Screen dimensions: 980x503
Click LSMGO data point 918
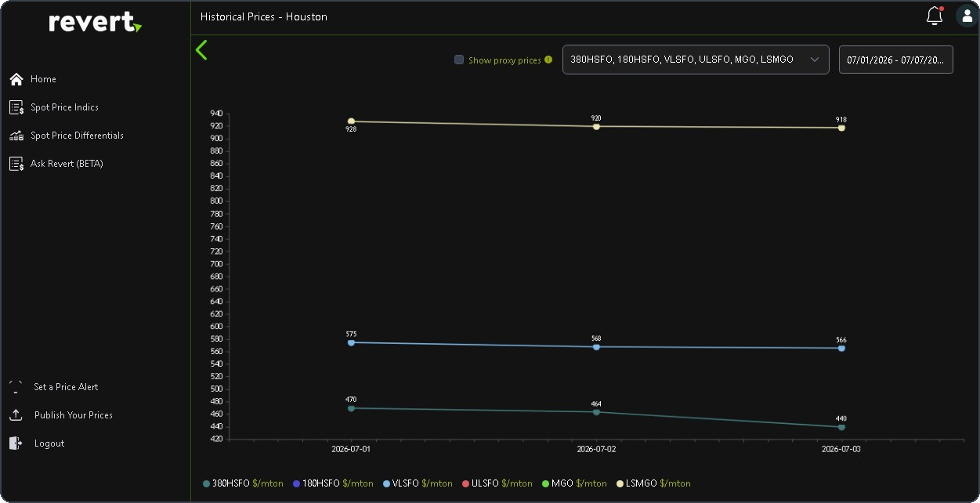pos(841,128)
